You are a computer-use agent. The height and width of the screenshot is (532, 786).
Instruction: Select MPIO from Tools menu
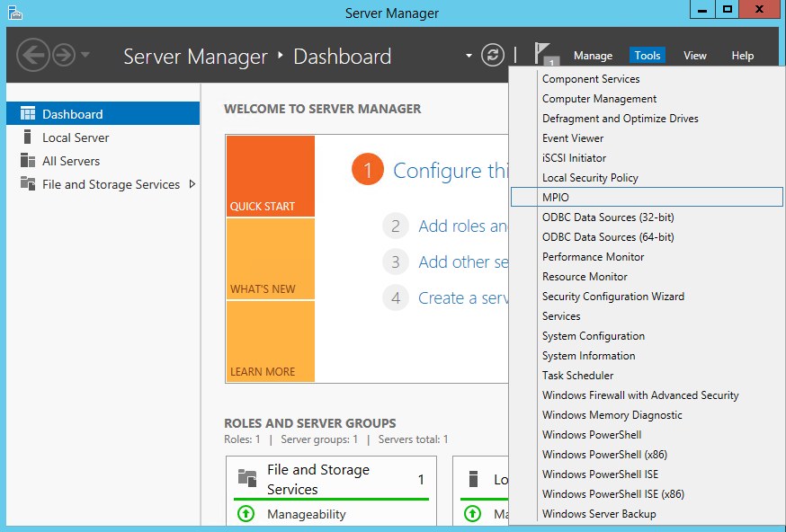(x=556, y=198)
